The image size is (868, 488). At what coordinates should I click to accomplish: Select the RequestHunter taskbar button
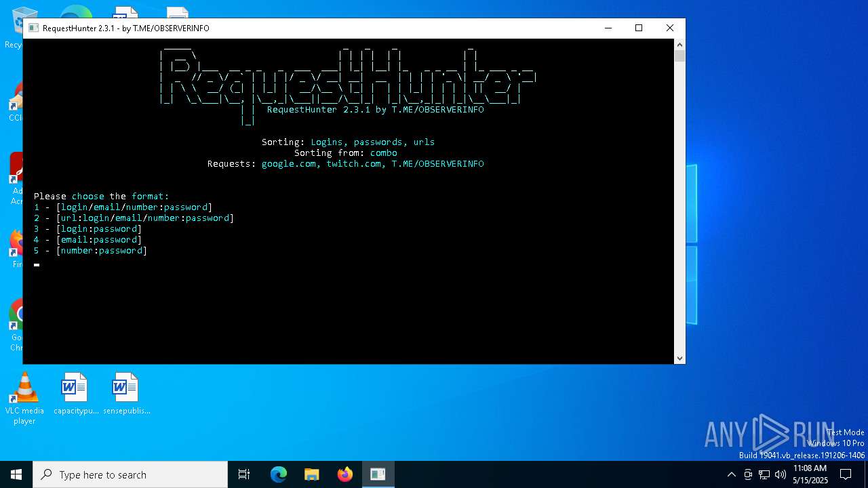tap(378, 474)
